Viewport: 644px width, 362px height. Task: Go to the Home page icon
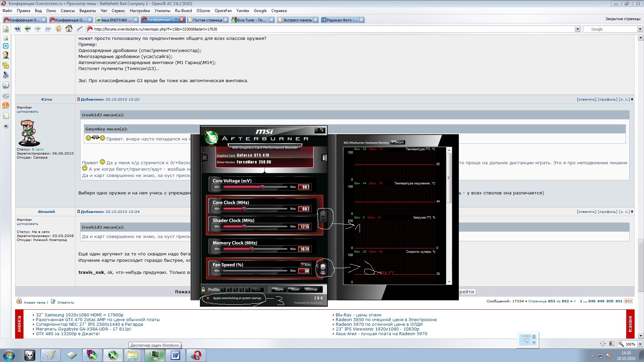tap(69, 29)
